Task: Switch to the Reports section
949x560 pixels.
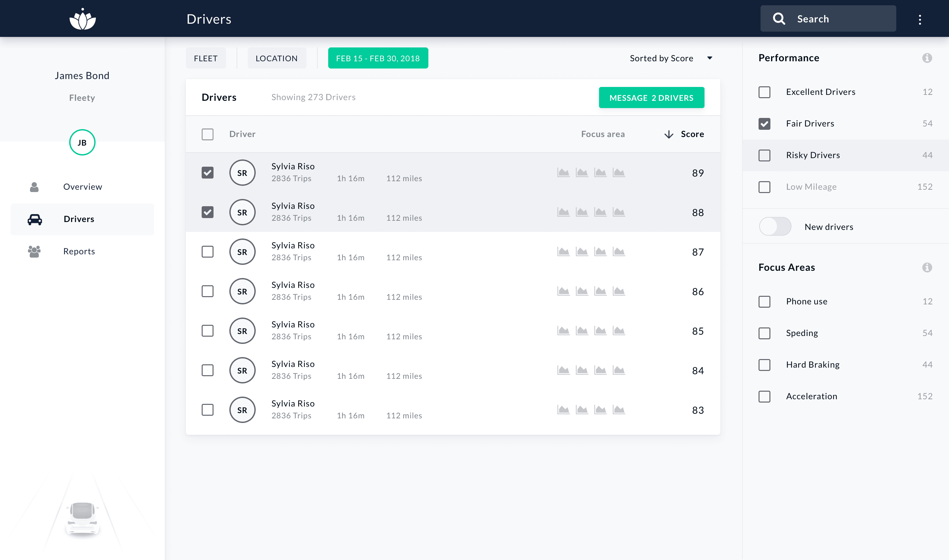Action: point(79,251)
